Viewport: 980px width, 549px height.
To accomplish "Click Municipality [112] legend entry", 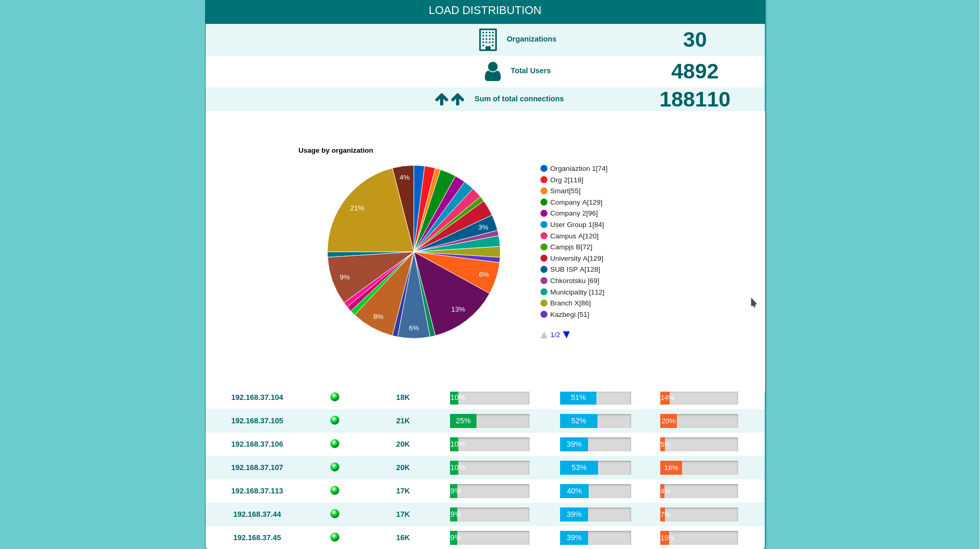I will 572,292.
